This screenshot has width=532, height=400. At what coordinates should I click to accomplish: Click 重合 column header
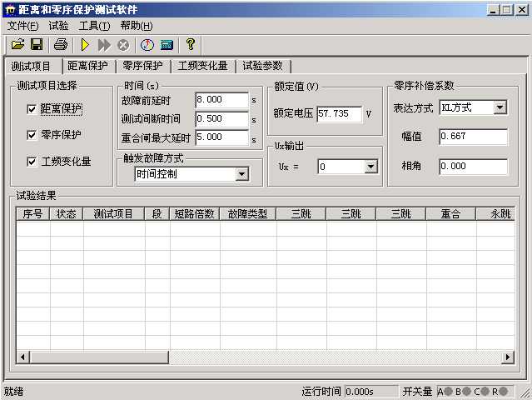(451, 214)
